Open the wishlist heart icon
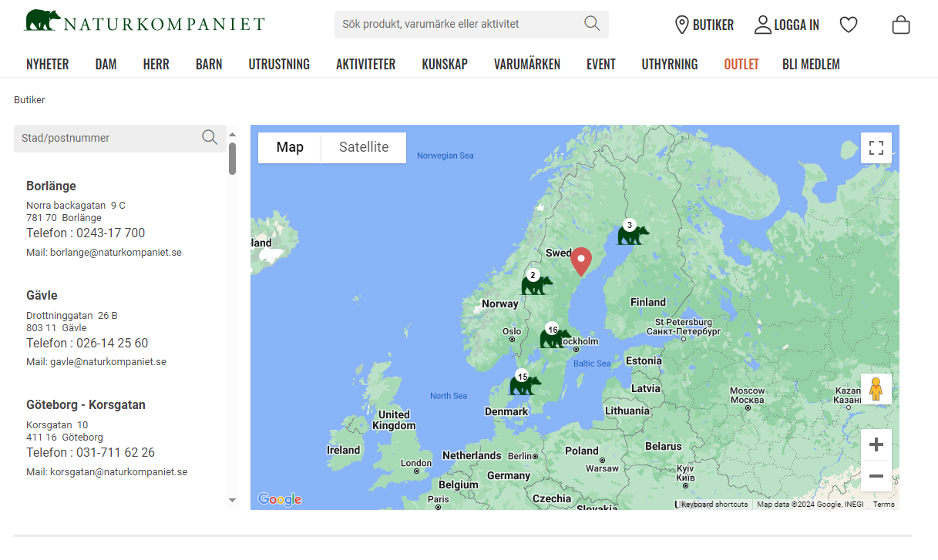 pyautogui.click(x=849, y=25)
